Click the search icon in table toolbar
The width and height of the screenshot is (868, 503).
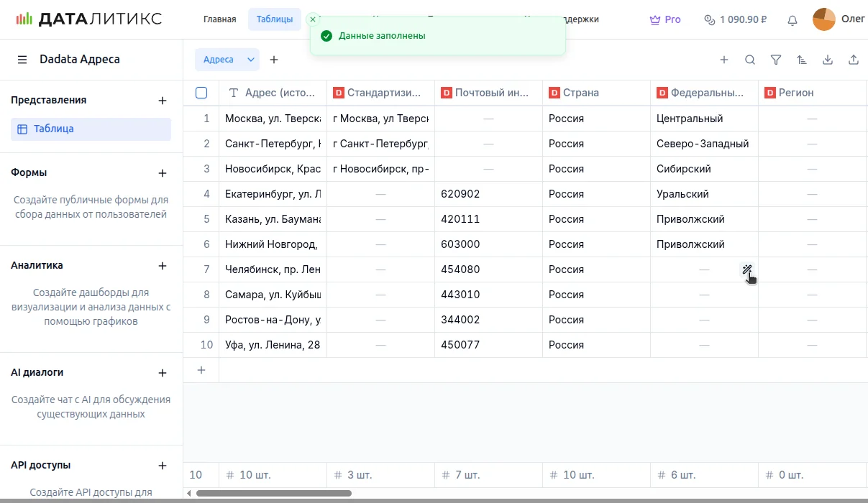(750, 60)
